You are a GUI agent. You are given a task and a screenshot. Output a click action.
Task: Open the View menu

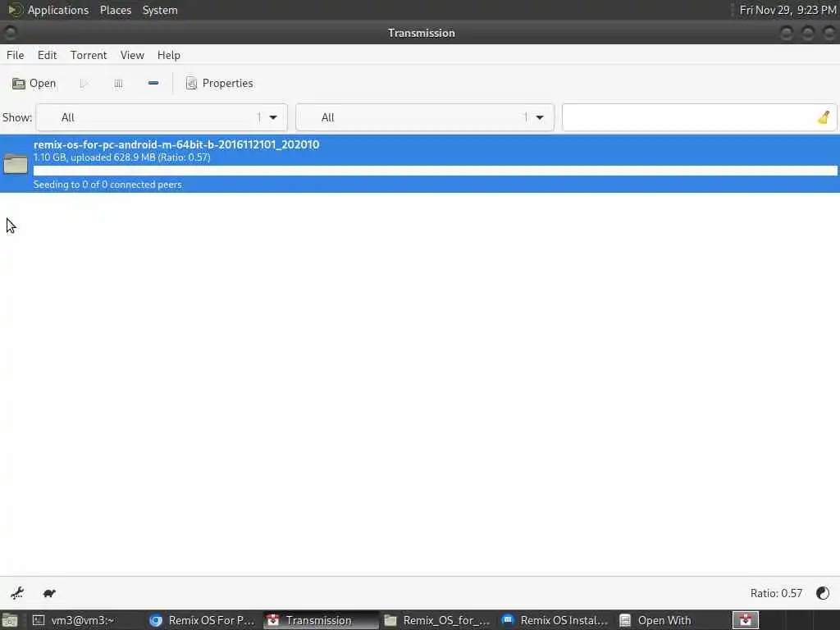click(132, 55)
